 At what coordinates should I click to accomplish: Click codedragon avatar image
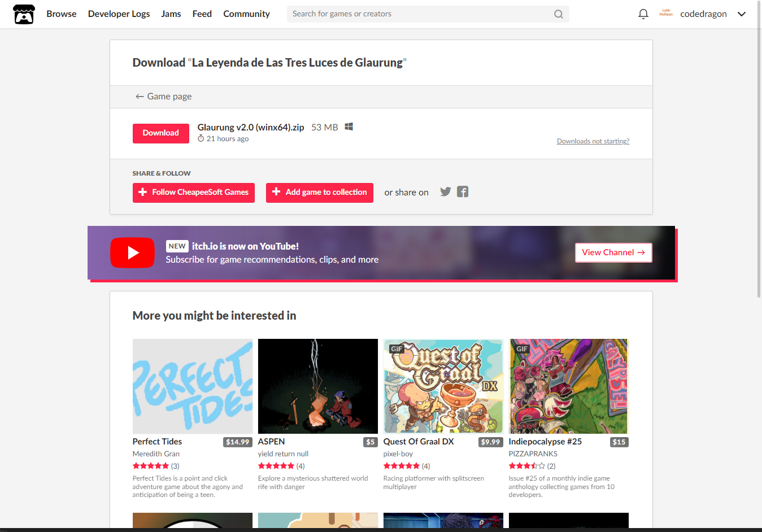(666, 14)
